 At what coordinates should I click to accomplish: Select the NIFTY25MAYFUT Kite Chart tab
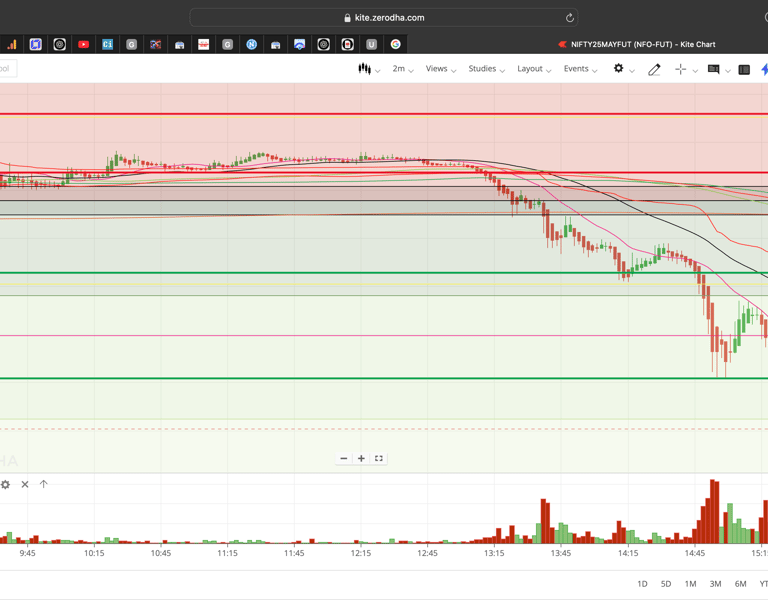(637, 45)
